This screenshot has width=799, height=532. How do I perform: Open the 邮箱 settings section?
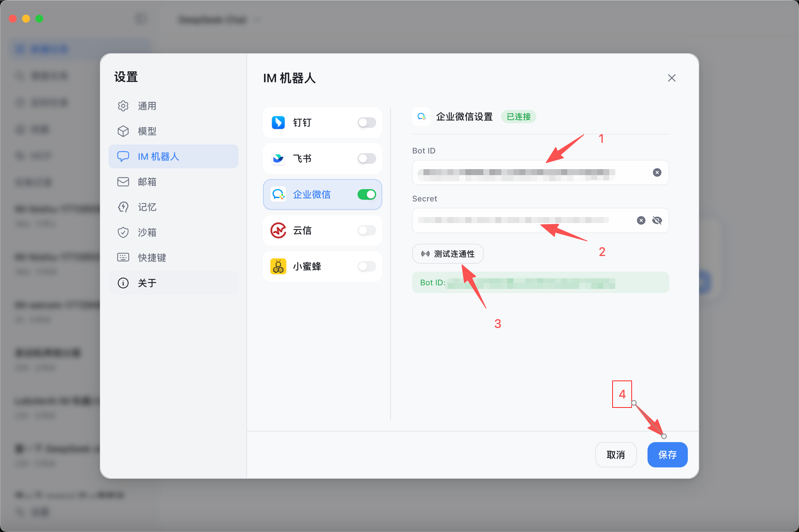pyautogui.click(x=146, y=182)
